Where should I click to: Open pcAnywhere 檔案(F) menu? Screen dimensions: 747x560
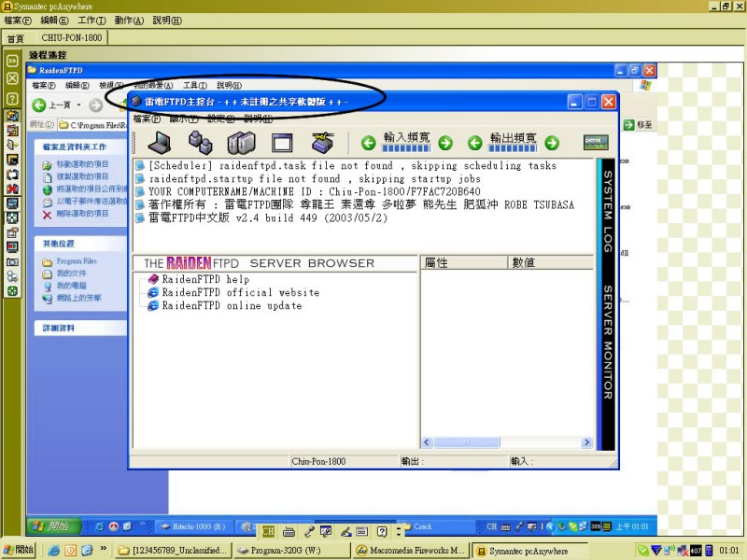18,20
